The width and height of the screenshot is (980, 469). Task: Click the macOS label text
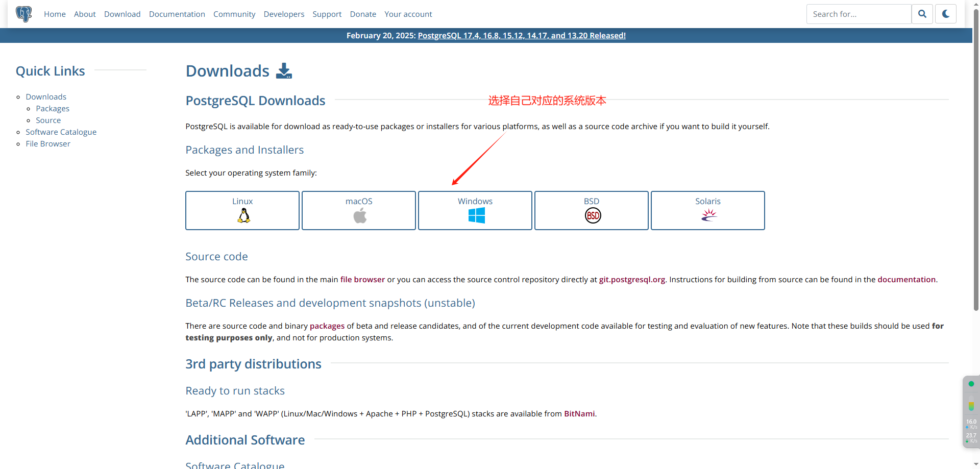click(359, 202)
